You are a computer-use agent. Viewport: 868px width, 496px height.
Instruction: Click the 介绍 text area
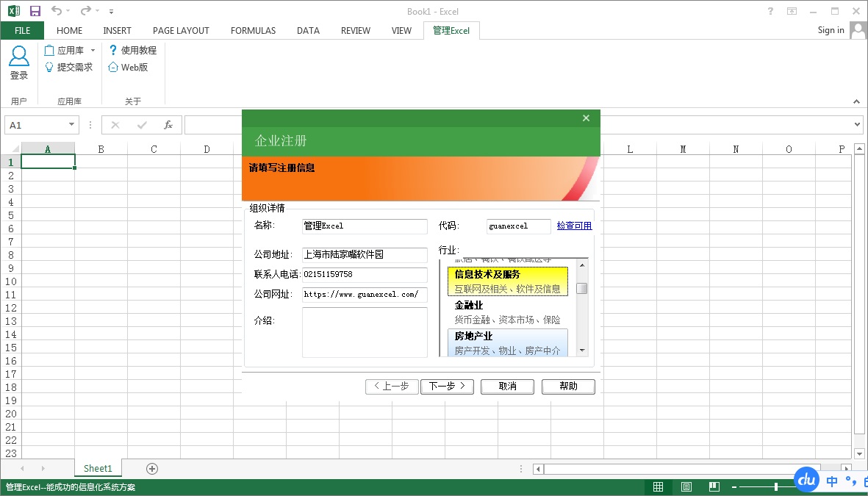point(365,332)
